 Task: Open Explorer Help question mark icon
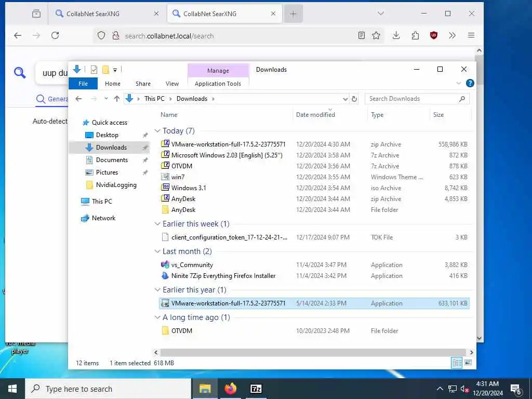click(x=470, y=83)
